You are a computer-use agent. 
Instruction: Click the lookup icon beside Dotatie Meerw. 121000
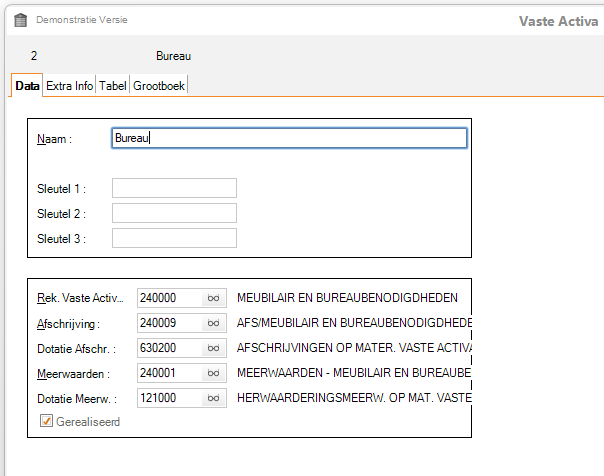214,398
